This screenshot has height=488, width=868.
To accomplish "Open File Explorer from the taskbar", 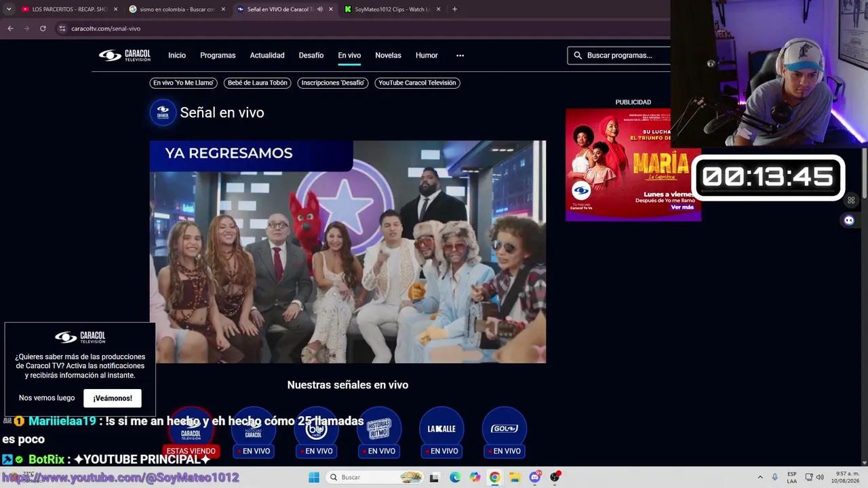I will (515, 478).
